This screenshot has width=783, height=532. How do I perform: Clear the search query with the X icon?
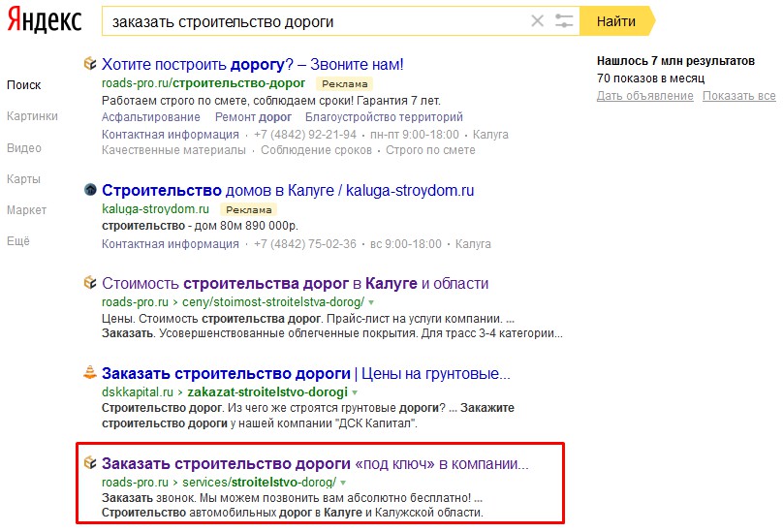(x=538, y=21)
